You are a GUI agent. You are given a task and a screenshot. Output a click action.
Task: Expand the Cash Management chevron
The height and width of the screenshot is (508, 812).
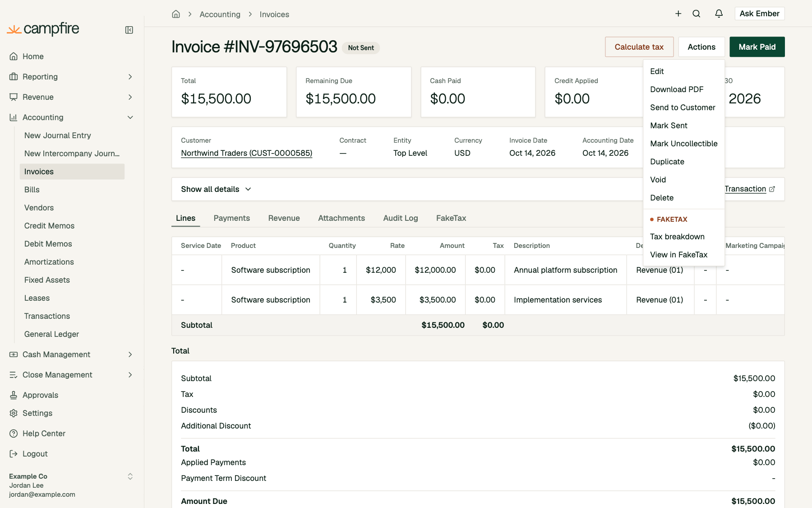[130, 354]
